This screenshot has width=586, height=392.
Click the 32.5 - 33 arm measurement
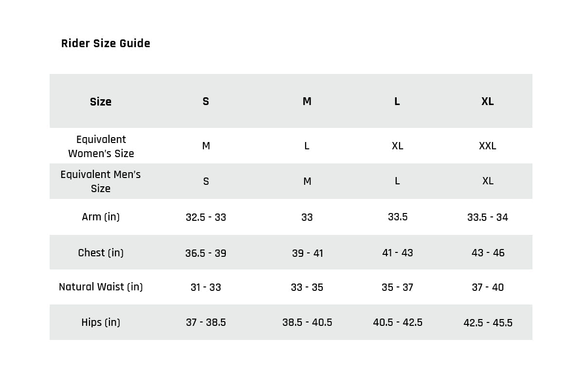[206, 217]
